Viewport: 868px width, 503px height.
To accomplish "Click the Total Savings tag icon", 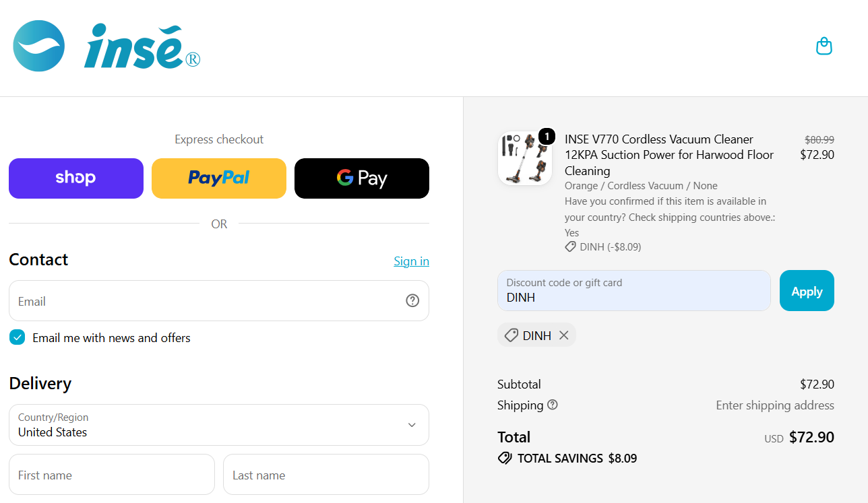I will pyautogui.click(x=504, y=459).
